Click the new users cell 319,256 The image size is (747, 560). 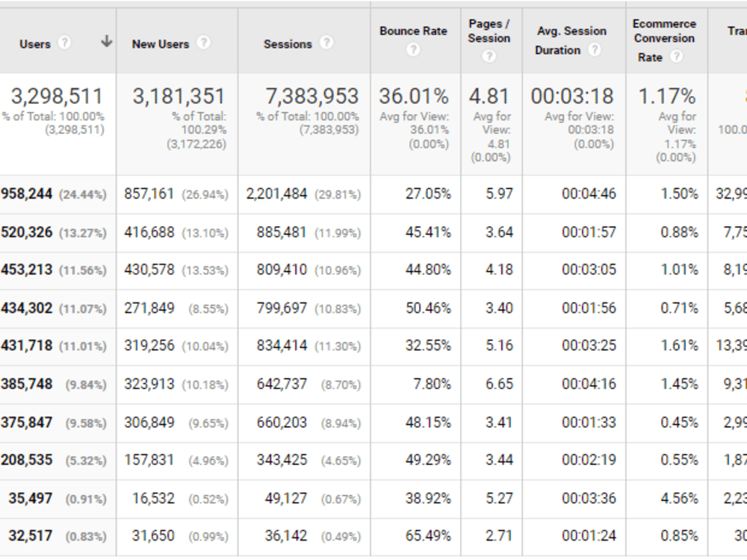coord(149,345)
